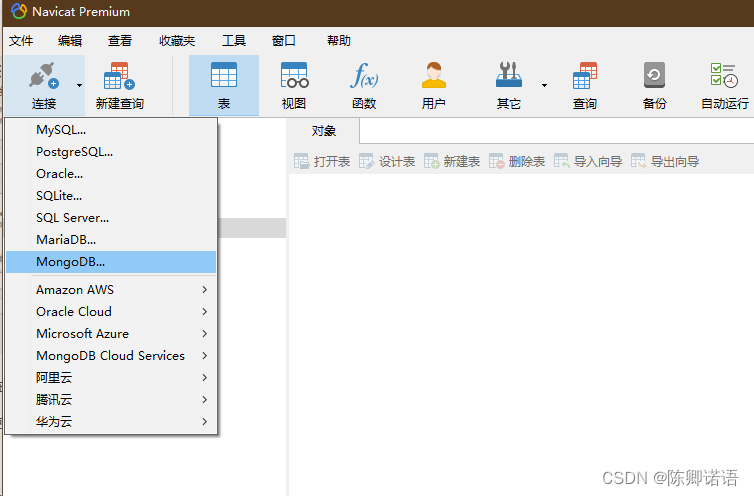Open the Query (查询) list
This screenshot has height=496, width=754.
click(585, 86)
